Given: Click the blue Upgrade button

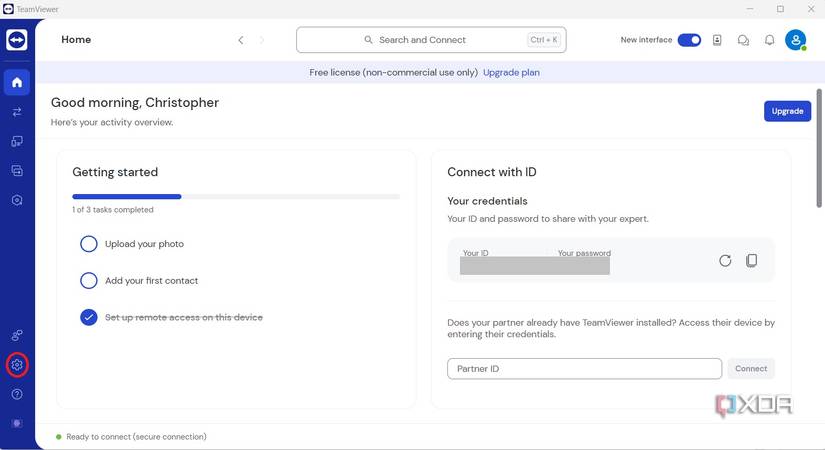Looking at the screenshot, I should pyautogui.click(x=787, y=111).
